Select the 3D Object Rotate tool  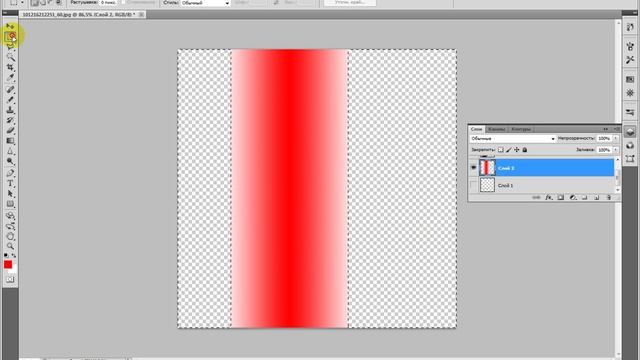coord(10,216)
